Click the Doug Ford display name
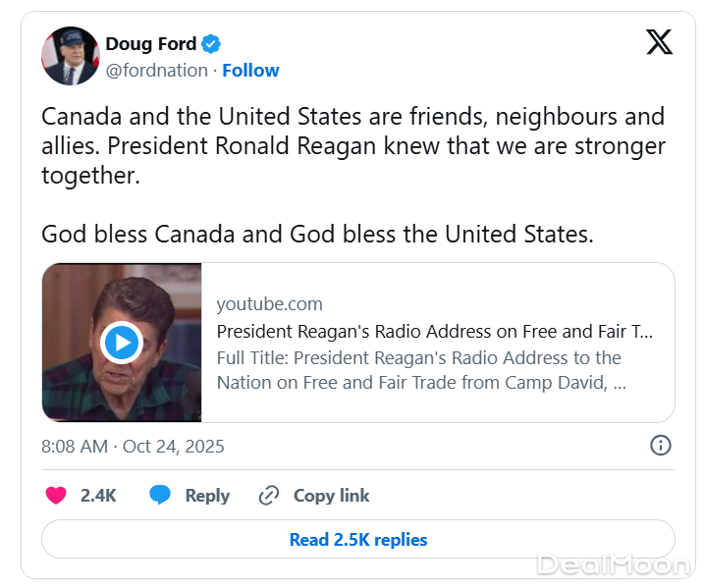 (150, 44)
